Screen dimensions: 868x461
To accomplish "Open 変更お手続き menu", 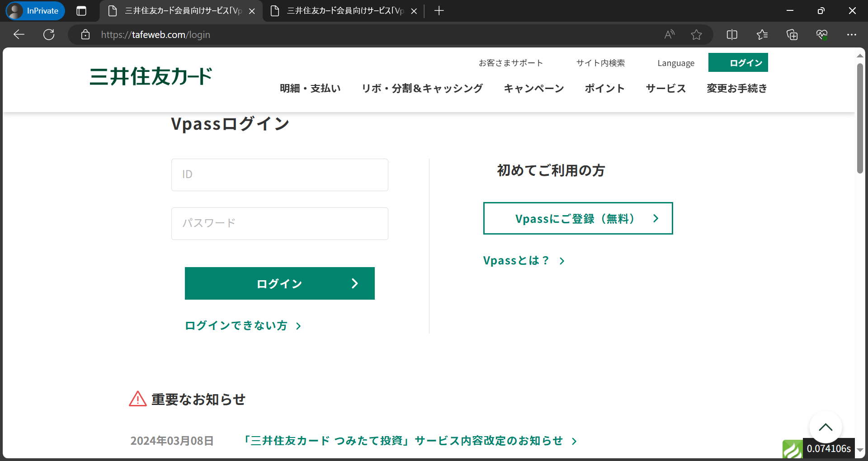I will coord(737,88).
